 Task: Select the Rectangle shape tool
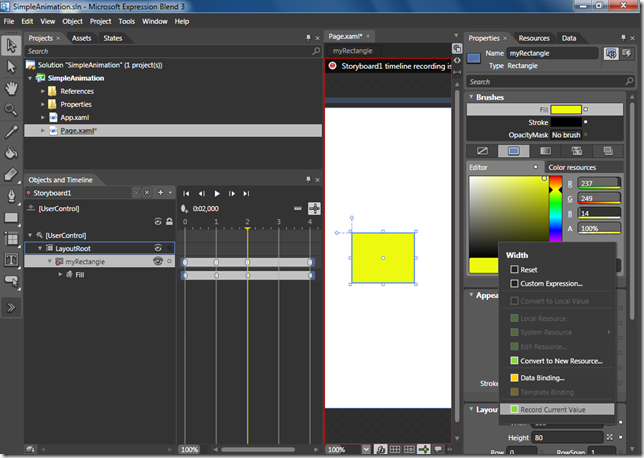tap(12, 218)
